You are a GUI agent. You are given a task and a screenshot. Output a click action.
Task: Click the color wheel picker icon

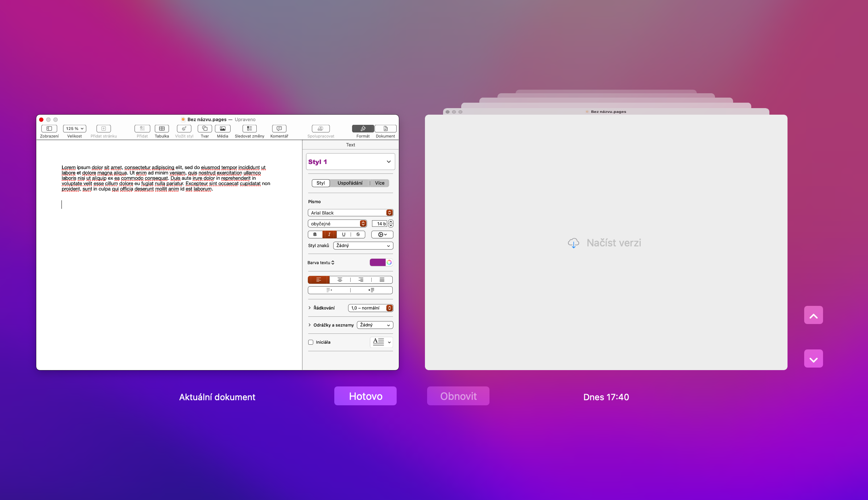389,262
